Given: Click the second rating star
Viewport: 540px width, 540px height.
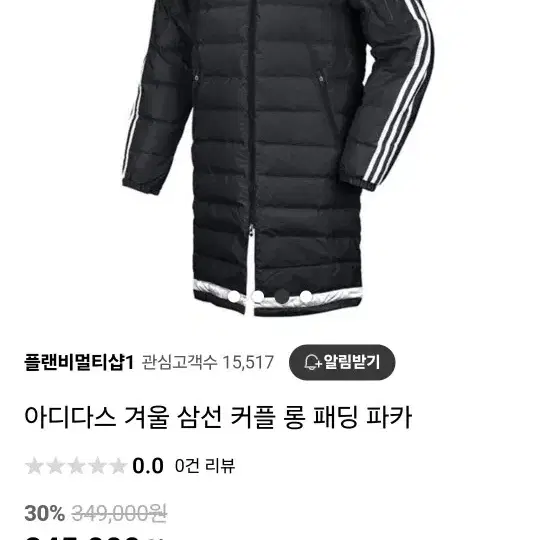Looking at the screenshot, I should 55,466.
